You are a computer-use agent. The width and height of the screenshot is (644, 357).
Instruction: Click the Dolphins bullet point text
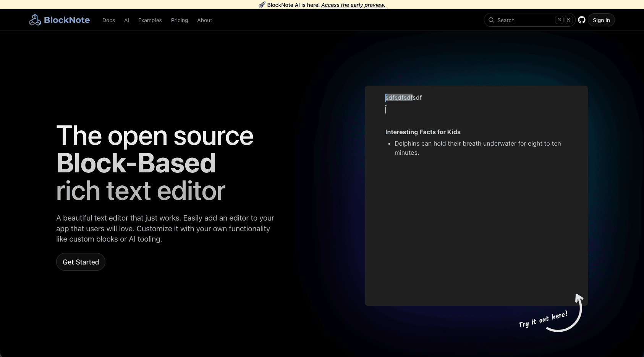coord(477,148)
